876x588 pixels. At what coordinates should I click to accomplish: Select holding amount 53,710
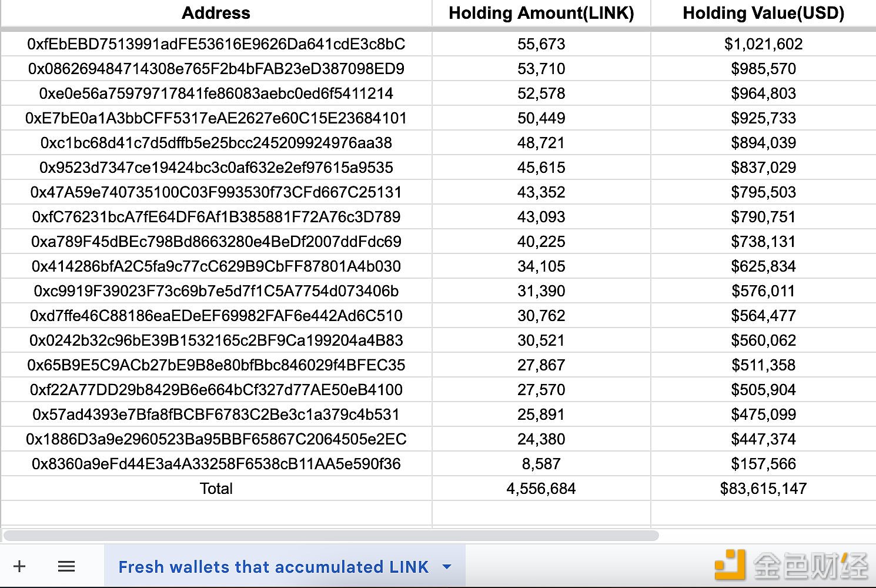click(541, 69)
